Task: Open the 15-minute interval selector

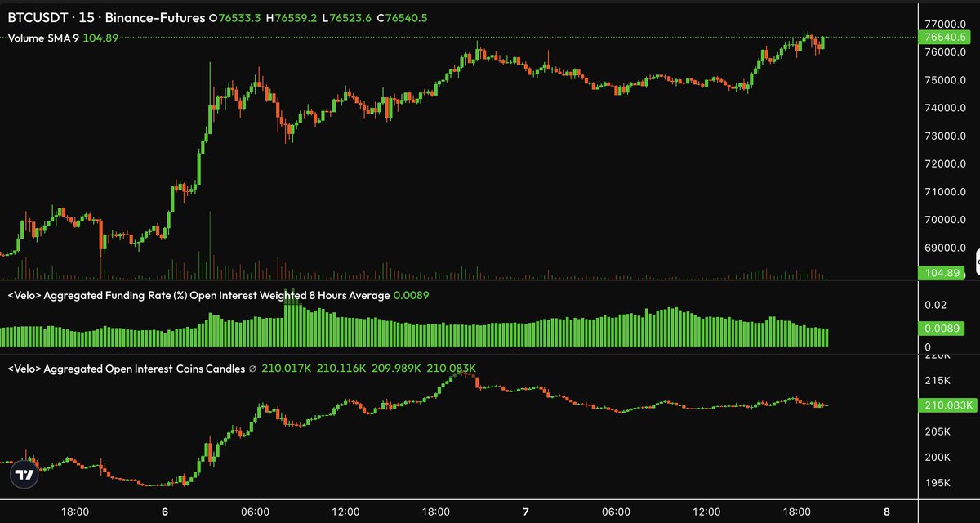Action: tap(88, 16)
